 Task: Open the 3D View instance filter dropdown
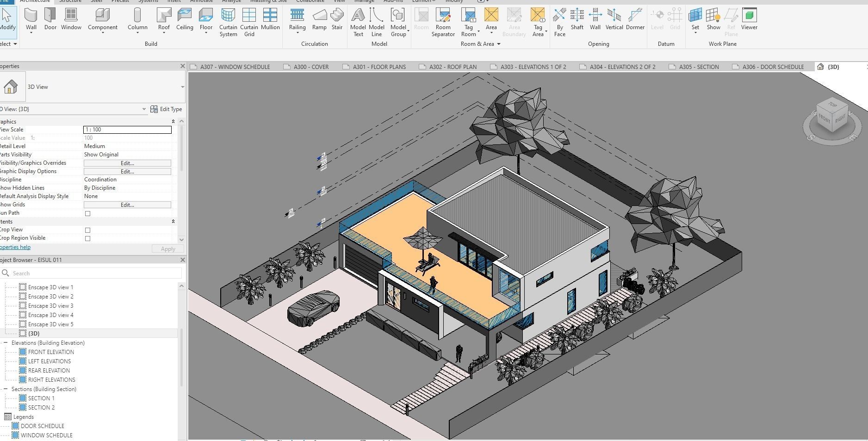(x=143, y=109)
